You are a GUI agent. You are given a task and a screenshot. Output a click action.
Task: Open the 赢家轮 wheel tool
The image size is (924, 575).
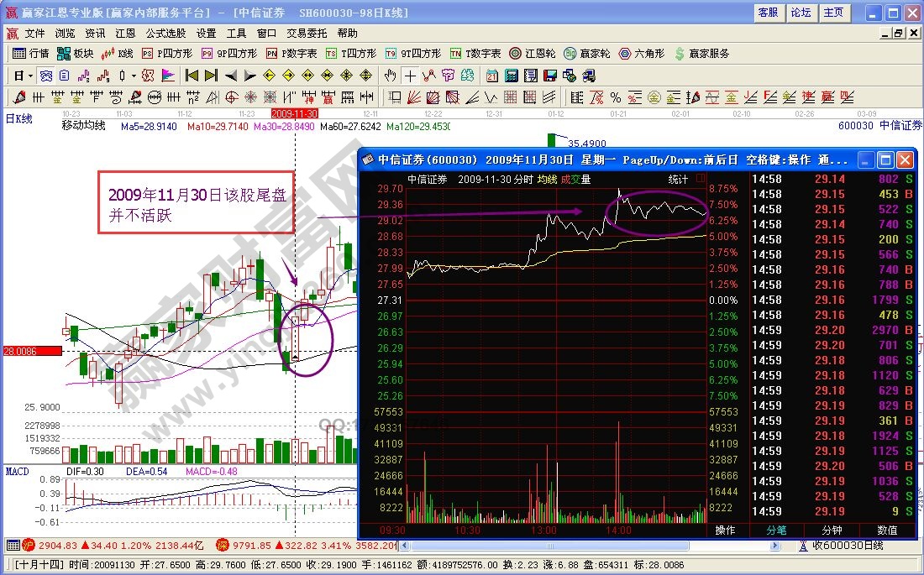(x=587, y=54)
